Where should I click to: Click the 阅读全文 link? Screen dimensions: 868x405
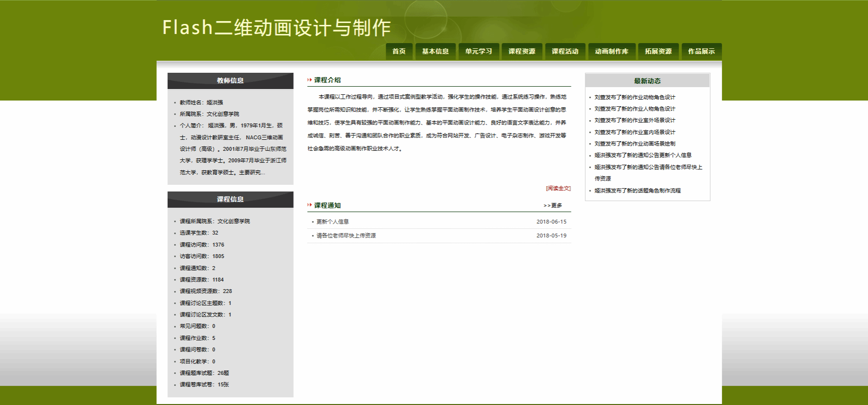coord(558,188)
